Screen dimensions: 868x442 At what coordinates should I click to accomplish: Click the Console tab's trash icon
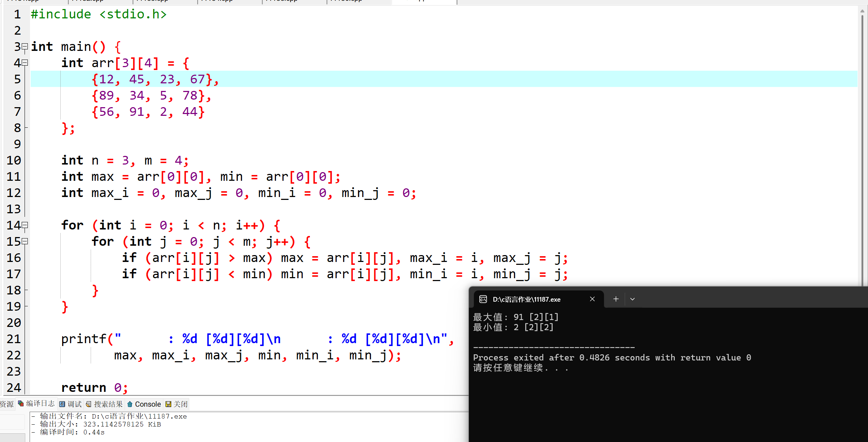[x=130, y=404]
